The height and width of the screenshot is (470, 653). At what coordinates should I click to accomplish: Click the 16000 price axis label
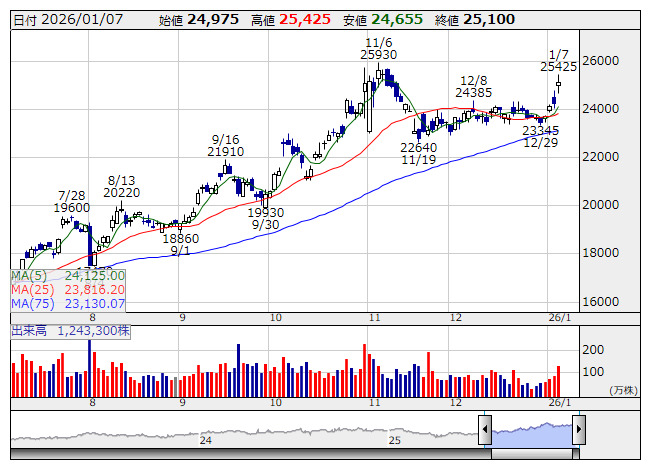point(601,302)
